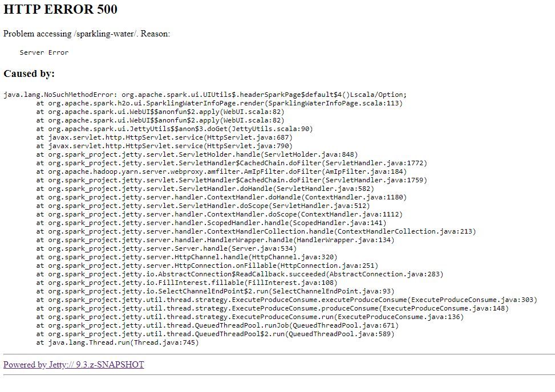The image size is (555, 392).
Task: Select the Server Error text
Action: [44, 52]
